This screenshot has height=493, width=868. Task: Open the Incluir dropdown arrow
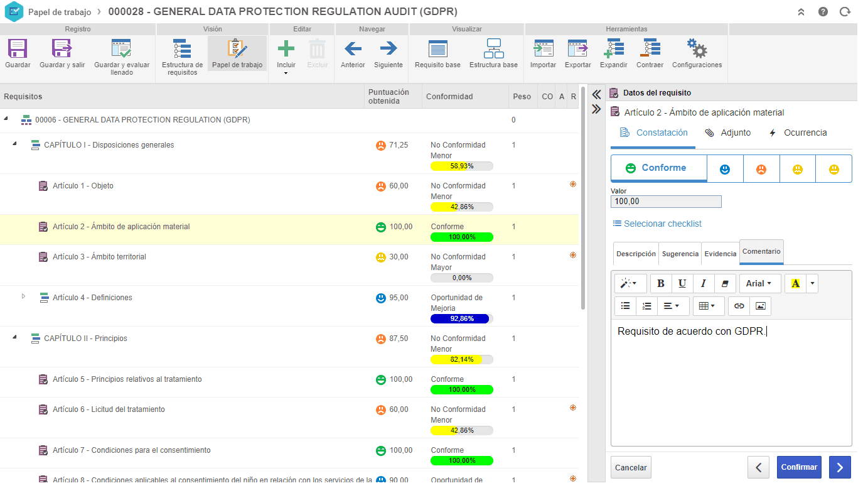[x=286, y=73]
